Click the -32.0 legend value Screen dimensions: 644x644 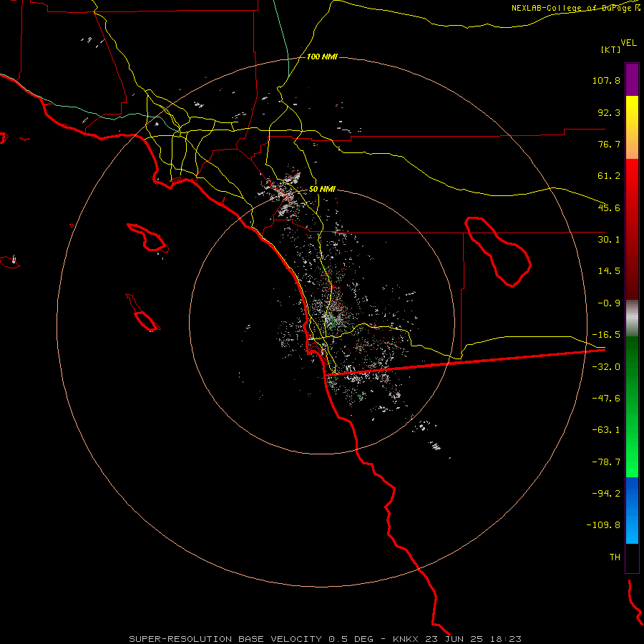[606, 367]
